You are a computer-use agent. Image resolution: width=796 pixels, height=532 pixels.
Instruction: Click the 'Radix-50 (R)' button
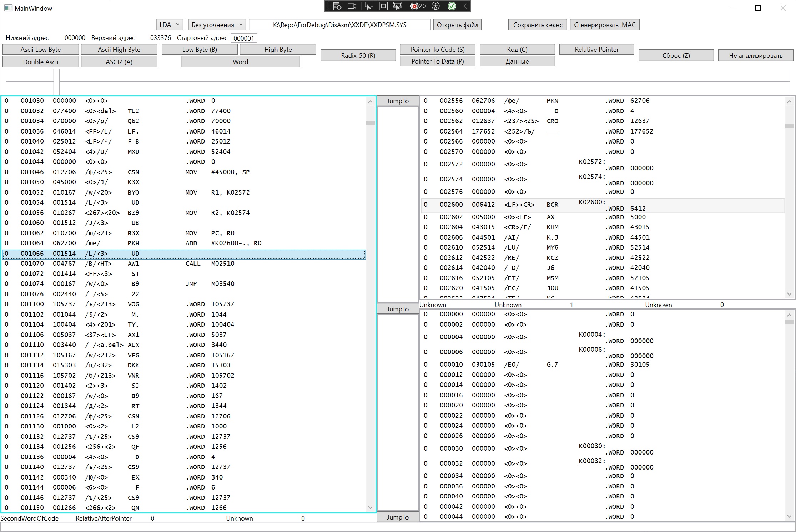(358, 55)
